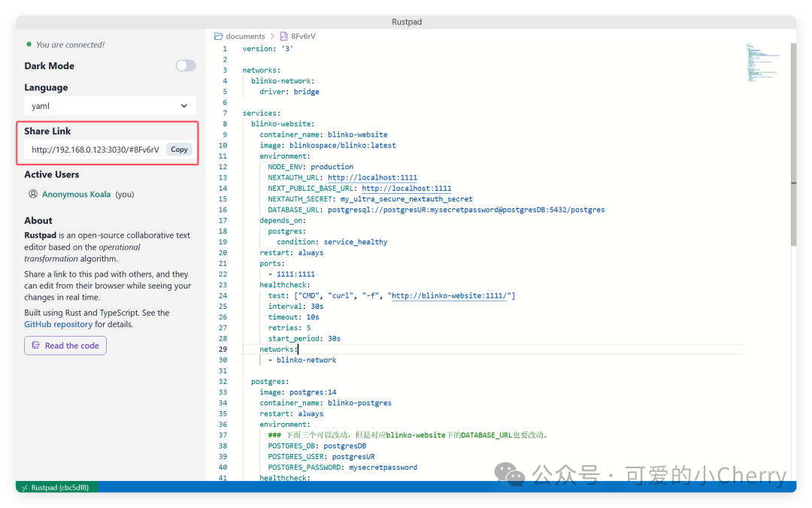
Task: Click the DATABASE_URL postgresql connection string
Action: (466, 210)
